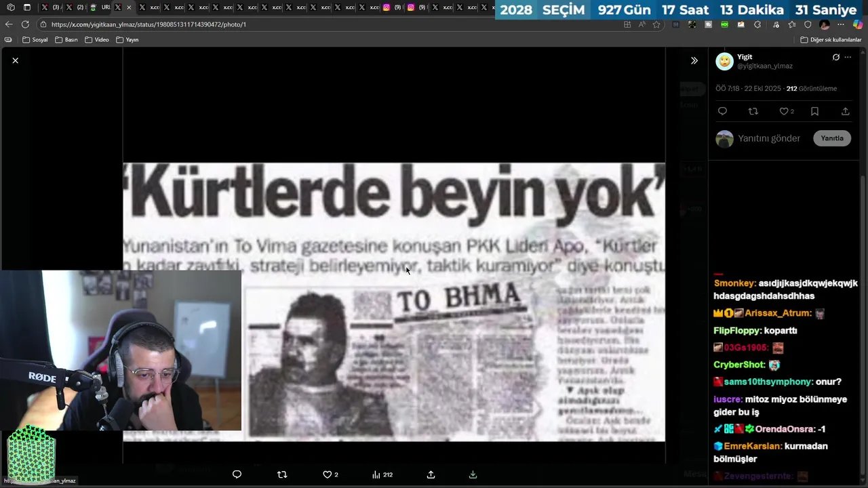Screen dimensions: 868x488
Task: Open browser essentials shield icon
Action: [x=808, y=24]
